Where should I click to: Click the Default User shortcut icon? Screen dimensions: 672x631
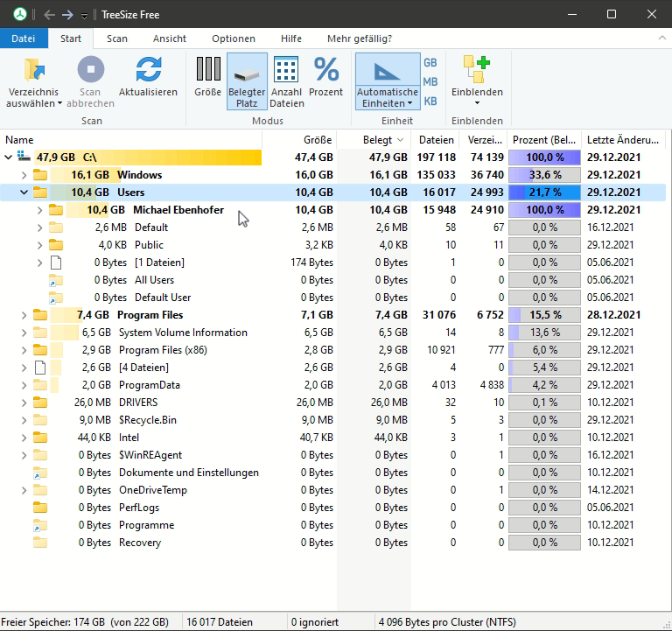point(56,298)
